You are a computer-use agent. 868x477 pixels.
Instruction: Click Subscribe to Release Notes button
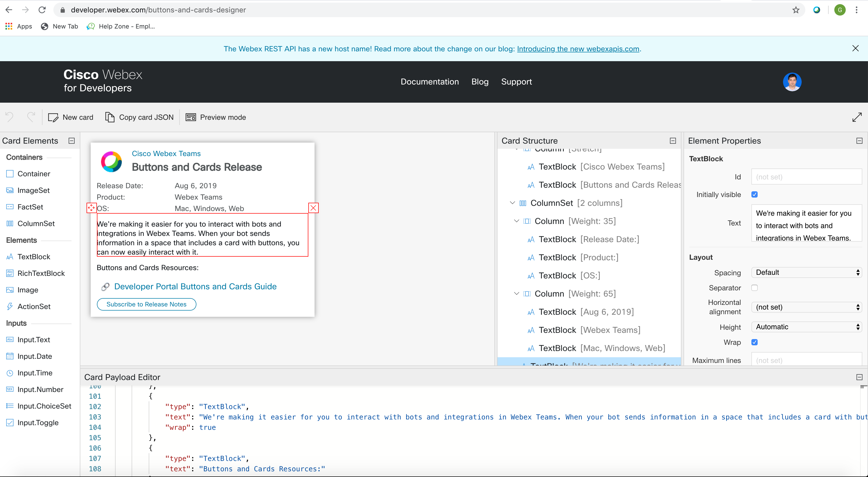(146, 304)
